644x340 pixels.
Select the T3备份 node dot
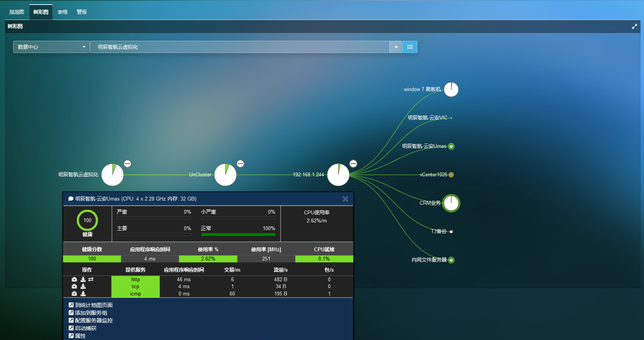coord(451,231)
